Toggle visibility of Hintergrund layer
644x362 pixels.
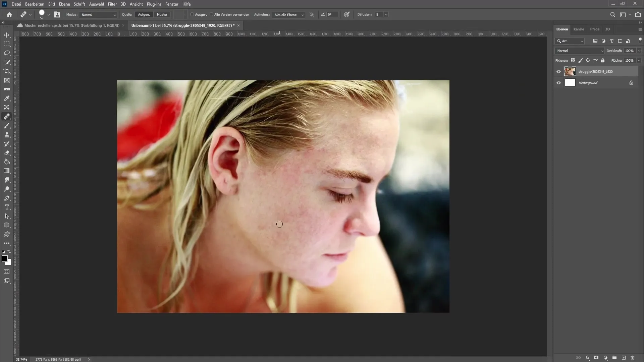coord(558,83)
